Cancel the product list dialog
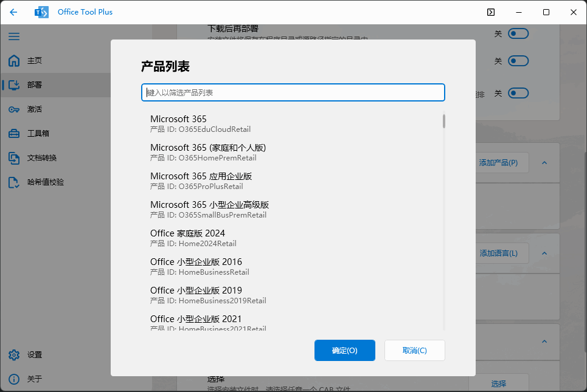 tap(414, 350)
